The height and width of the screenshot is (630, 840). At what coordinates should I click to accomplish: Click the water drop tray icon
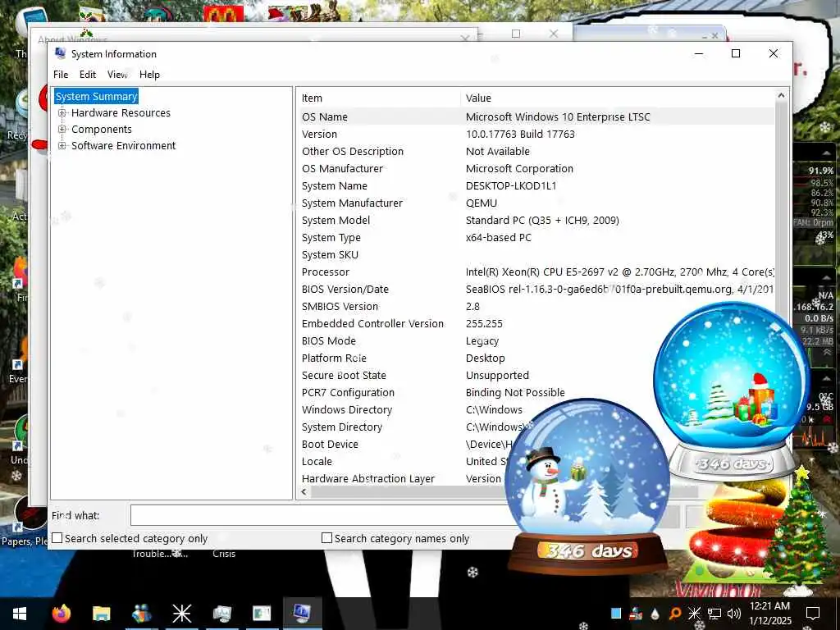(x=655, y=614)
